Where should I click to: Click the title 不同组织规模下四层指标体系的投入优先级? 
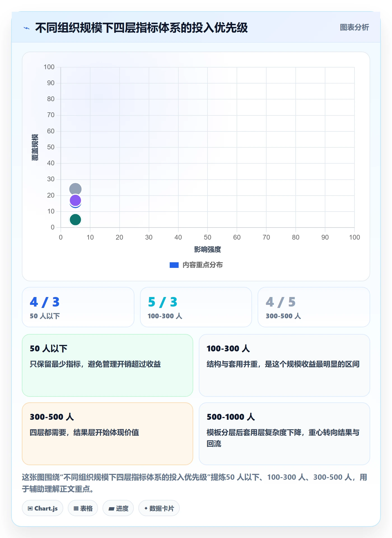141,28
